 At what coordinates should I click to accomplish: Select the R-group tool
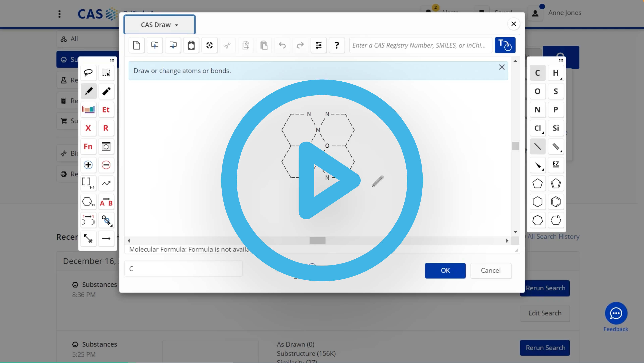click(106, 128)
